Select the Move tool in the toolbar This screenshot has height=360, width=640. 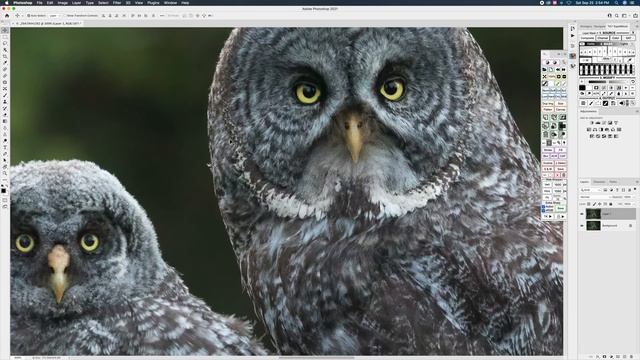(5, 30)
